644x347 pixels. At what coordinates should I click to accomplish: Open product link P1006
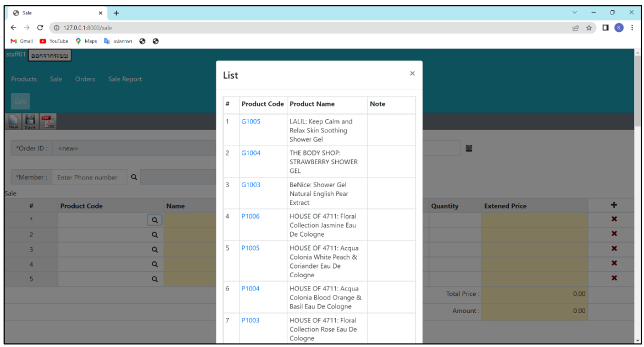click(x=251, y=216)
